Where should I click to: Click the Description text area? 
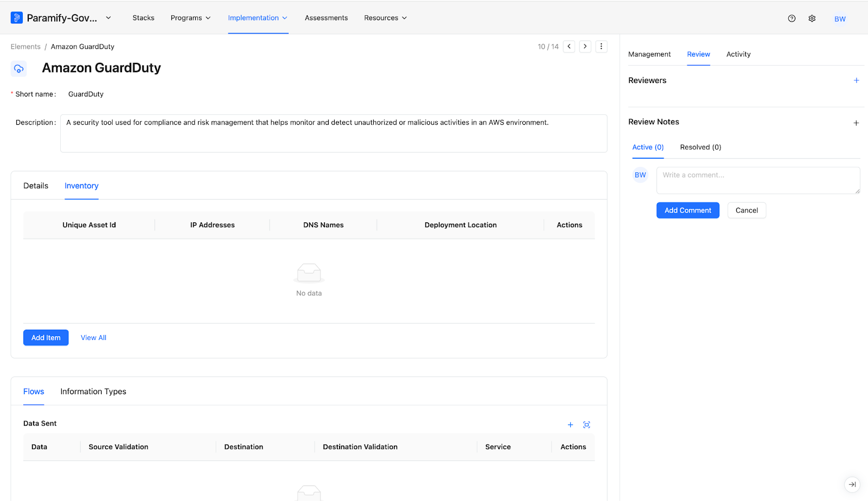[x=334, y=133]
